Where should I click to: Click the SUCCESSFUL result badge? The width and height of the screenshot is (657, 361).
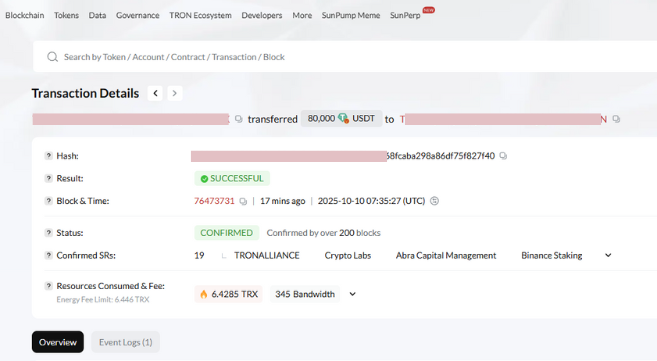click(x=232, y=178)
